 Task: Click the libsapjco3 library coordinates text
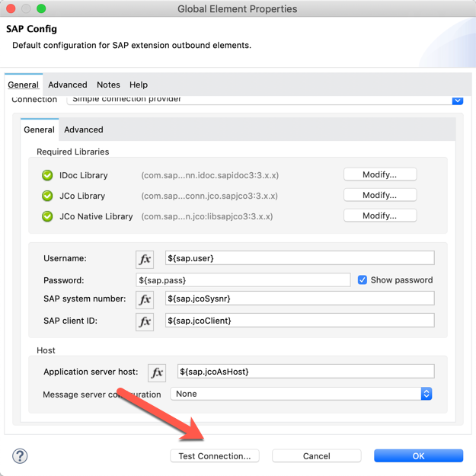click(207, 216)
